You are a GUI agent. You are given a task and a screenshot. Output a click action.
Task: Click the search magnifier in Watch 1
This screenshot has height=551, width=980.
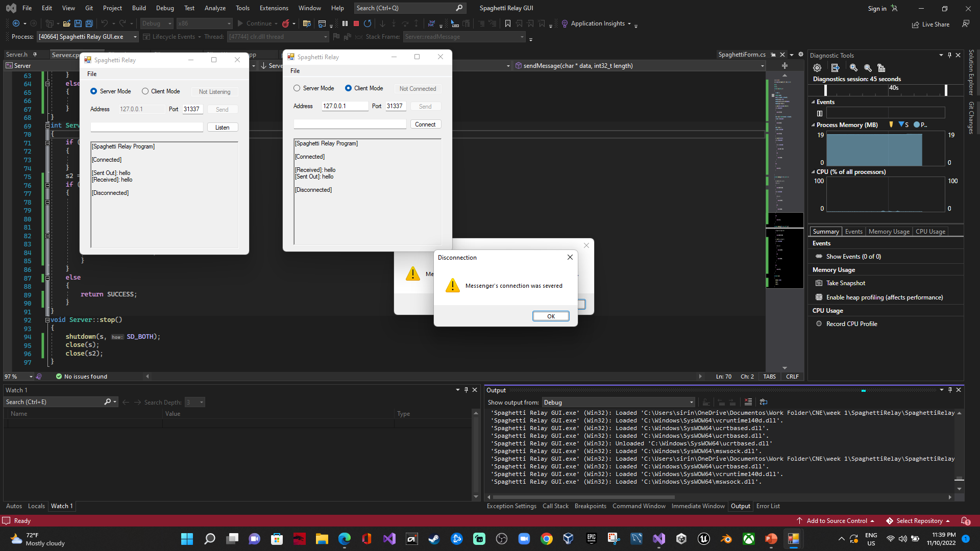click(107, 402)
